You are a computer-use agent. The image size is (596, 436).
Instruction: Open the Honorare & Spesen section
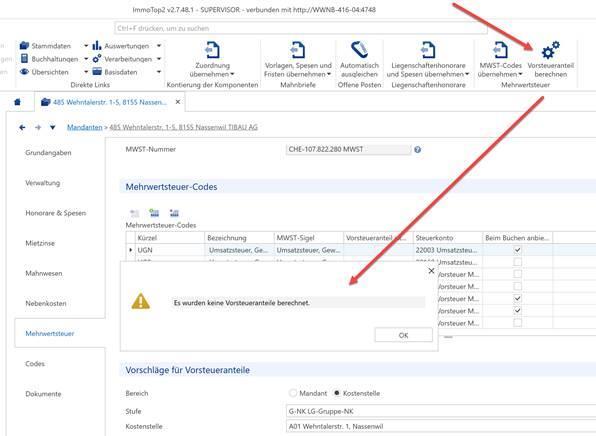[55, 213]
